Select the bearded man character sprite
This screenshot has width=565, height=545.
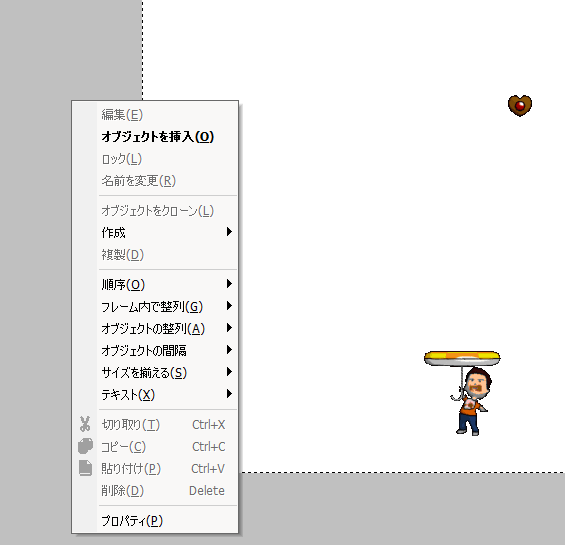[x=471, y=401]
